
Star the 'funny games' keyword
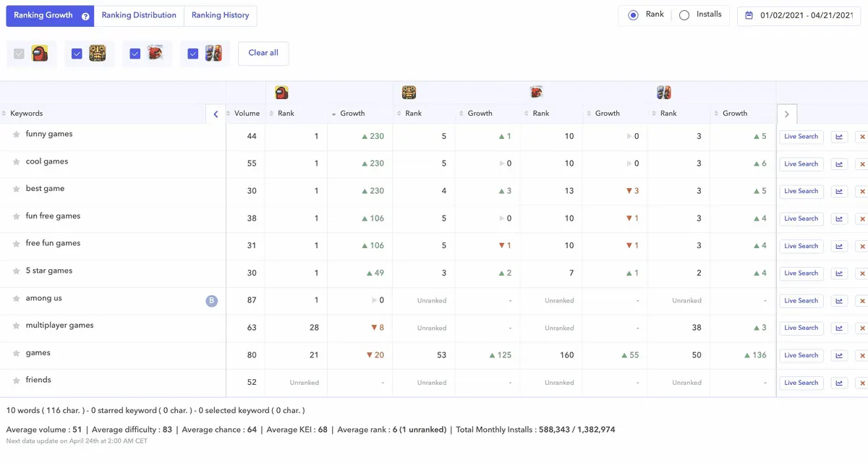(16, 135)
